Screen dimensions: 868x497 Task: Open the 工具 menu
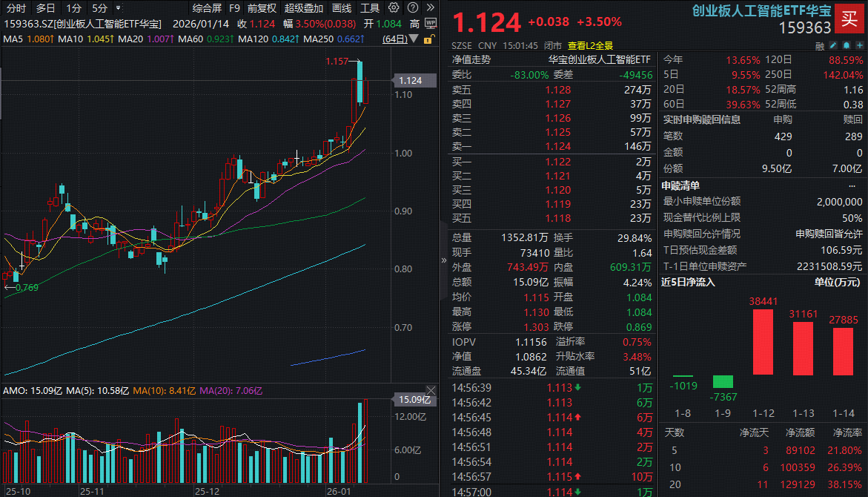[371, 8]
